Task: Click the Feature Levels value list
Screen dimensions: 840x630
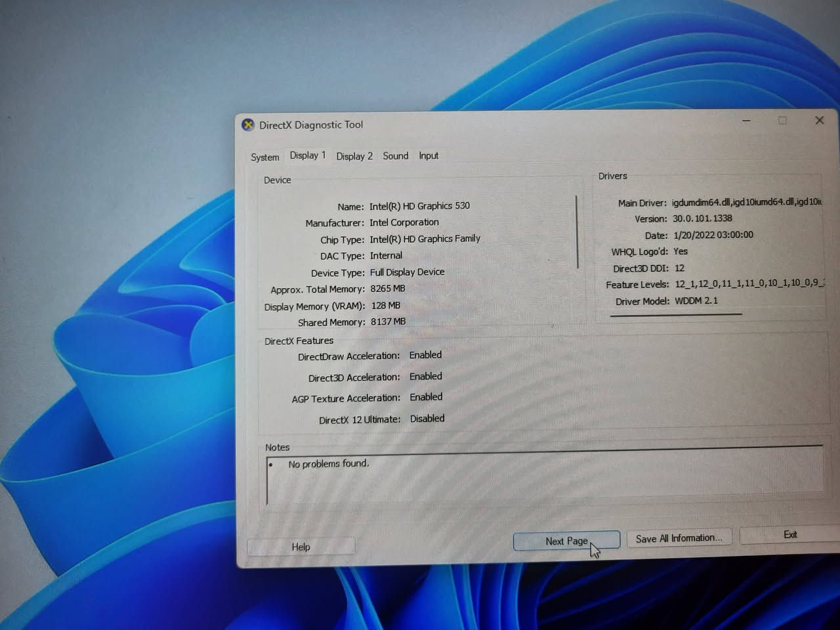Action: tap(749, 283)
